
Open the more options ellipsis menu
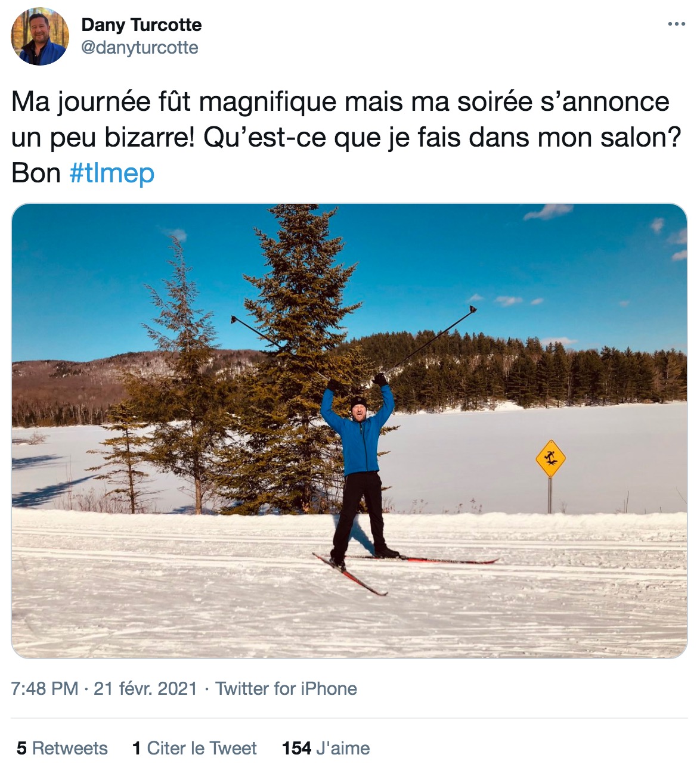(x=676, y=24)
